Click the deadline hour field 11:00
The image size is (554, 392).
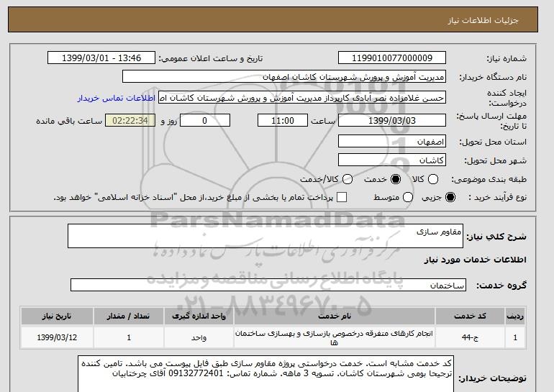click(283, 120)
